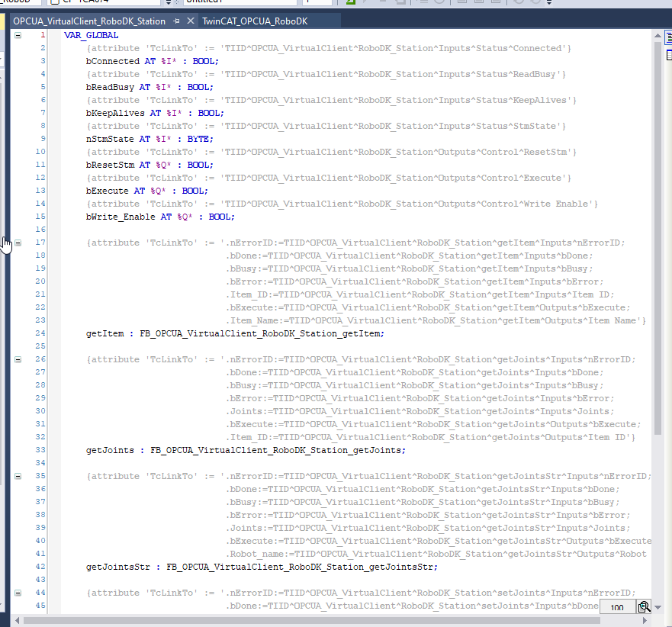Screen dimensions: 672x627
Task: Click the Control^Write Enable attribute line
Action: click(342, 204)
